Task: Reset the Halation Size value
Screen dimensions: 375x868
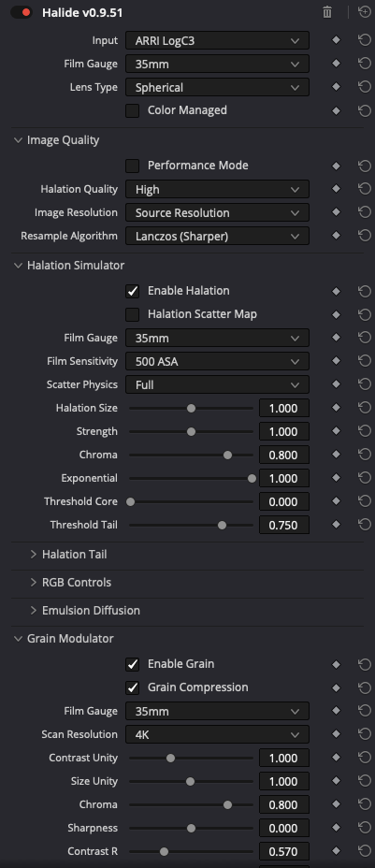Action: (x=365, y=408)
